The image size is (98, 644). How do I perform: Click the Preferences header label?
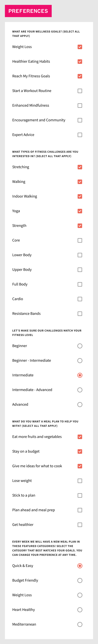pyautogui.click(x=28, y=11)
